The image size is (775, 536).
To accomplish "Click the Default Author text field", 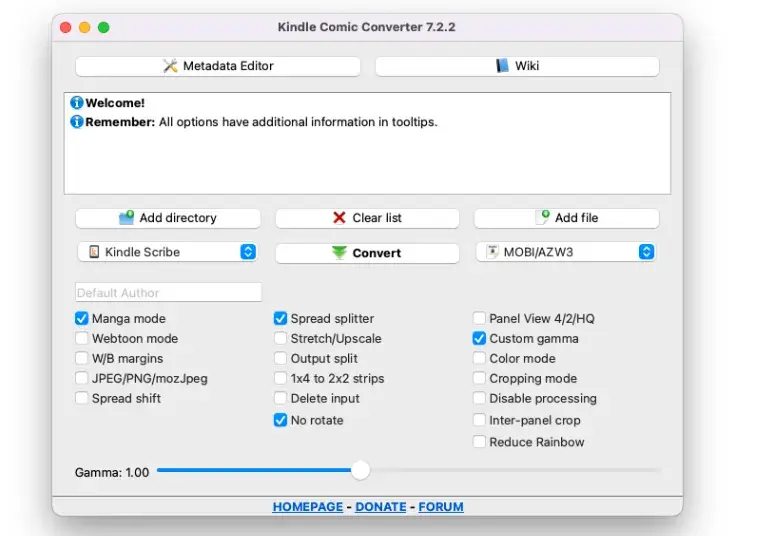I will pos(168,293).
